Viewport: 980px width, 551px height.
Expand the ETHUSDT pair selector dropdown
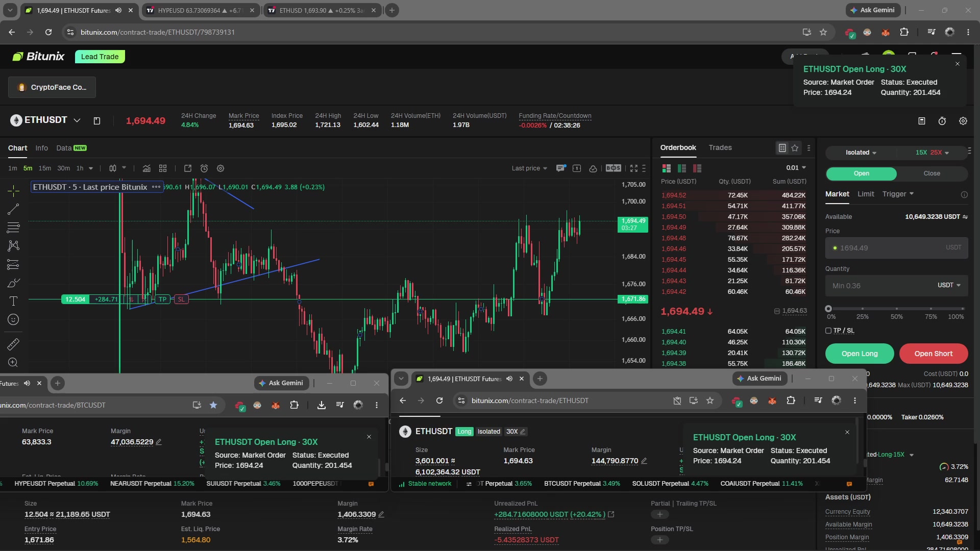(77, 120)
